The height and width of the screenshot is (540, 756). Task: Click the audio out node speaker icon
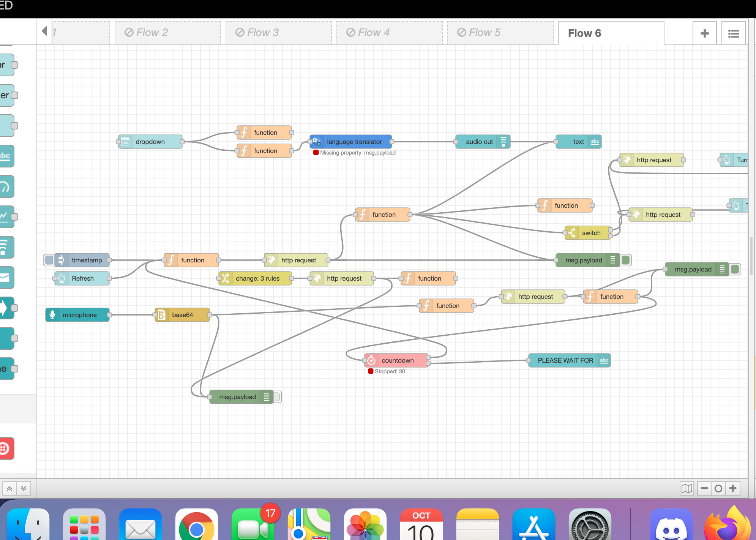pyautogui.click(x=503, y=142)
